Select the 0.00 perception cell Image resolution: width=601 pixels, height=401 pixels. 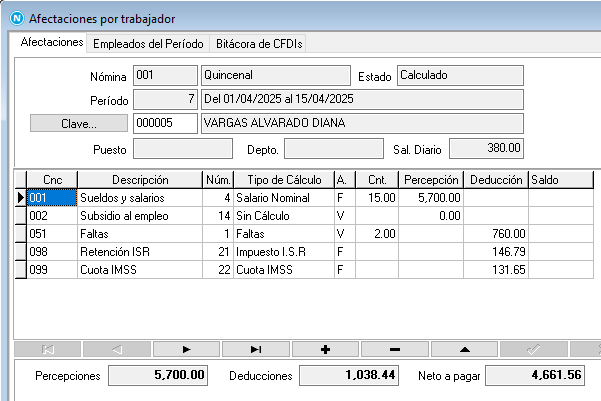(x=431, y=216)
